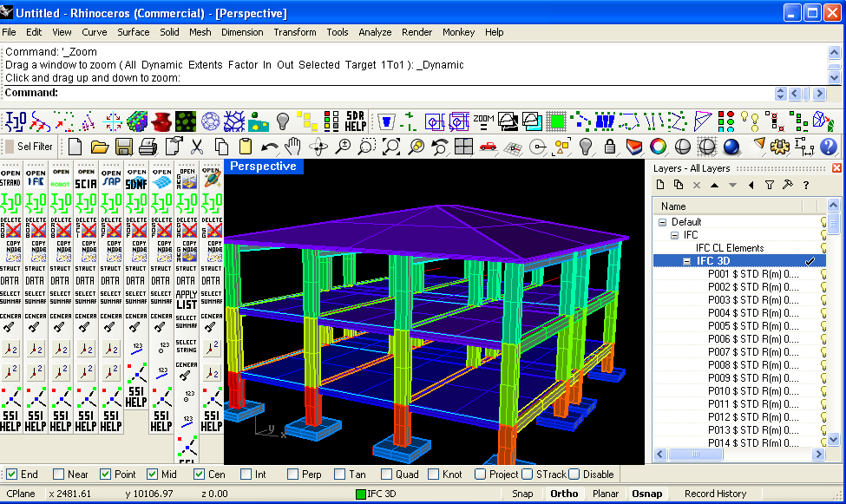Select the IFC CL Elements layer
This screenshot has height=504, width=846.
pyautogui.click(x=730, y=248)
